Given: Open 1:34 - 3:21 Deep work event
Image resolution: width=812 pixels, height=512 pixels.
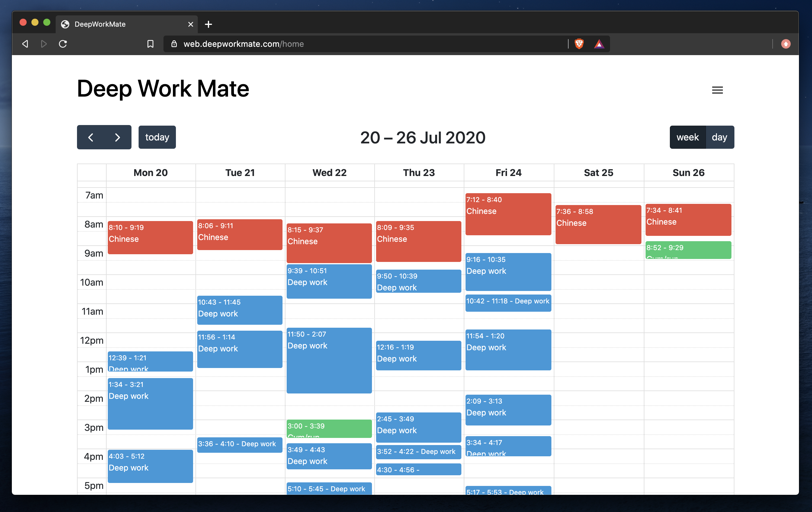Looking at the screenshot, I should [x=150, y=404].
